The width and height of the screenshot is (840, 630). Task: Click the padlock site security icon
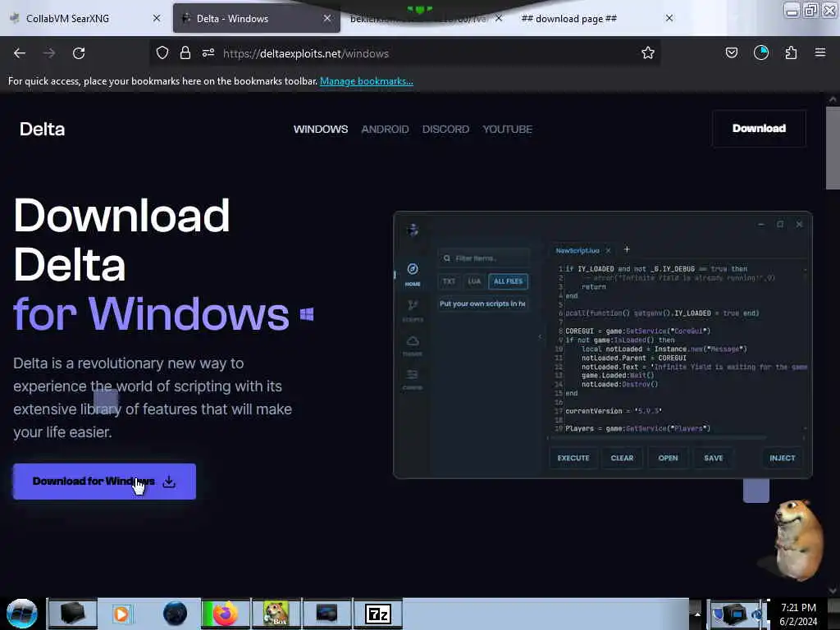click(x=185, y=53)
